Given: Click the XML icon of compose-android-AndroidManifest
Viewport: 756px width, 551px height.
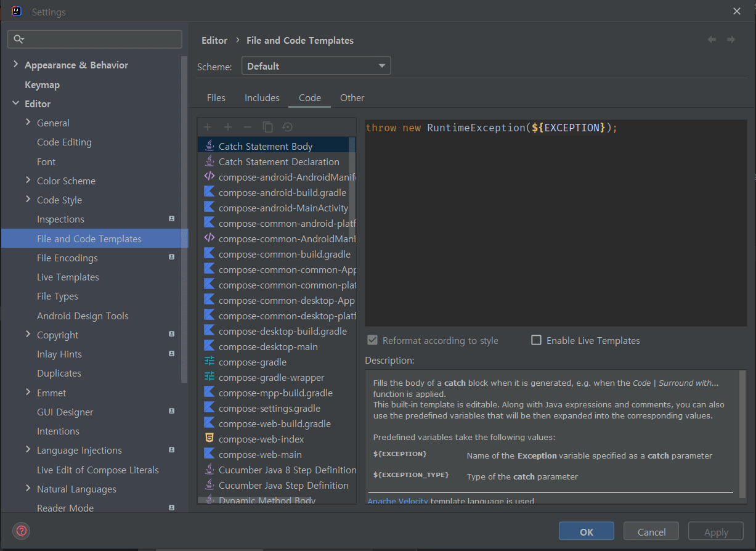Looking at the screenshot, I should click(x=209, y=177).
